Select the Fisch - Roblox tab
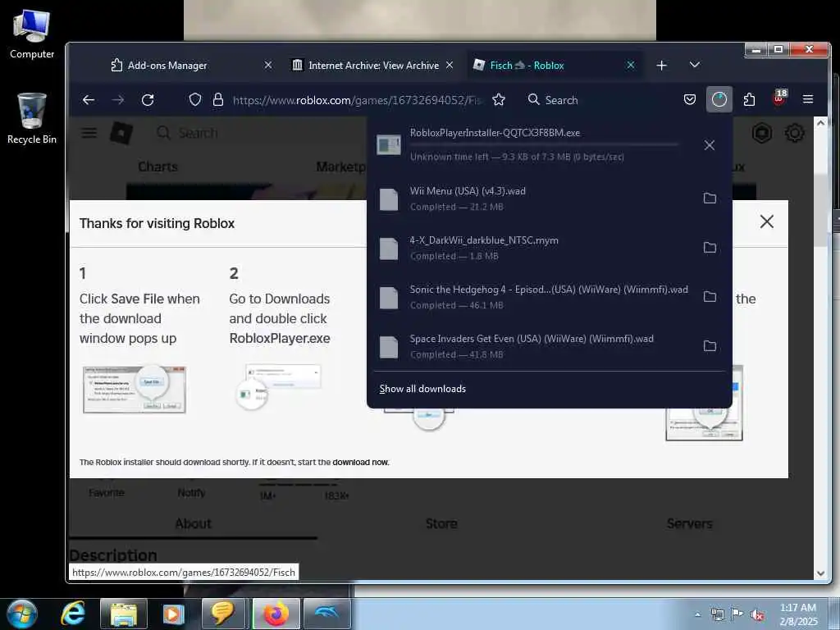Screen dimensions: 840x630 [x=555, y=66]
